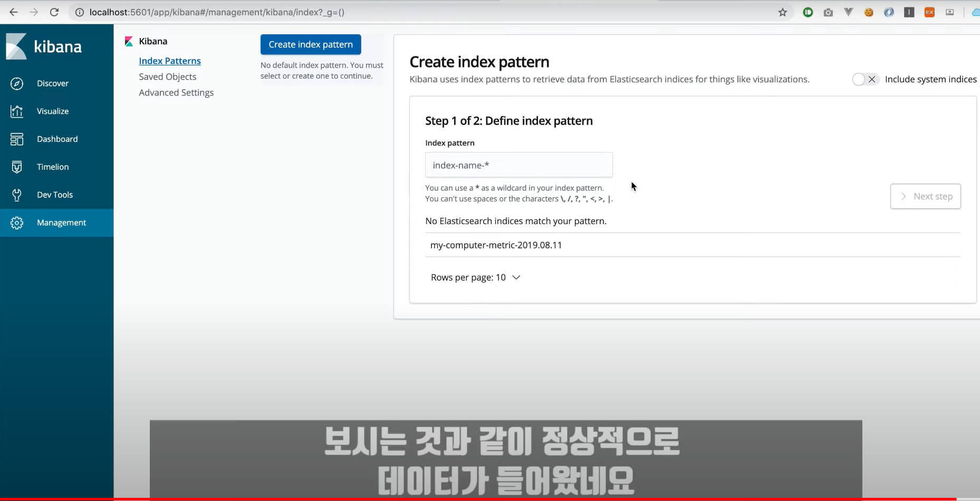Click the browser back arrow

(x=14, y=12)
